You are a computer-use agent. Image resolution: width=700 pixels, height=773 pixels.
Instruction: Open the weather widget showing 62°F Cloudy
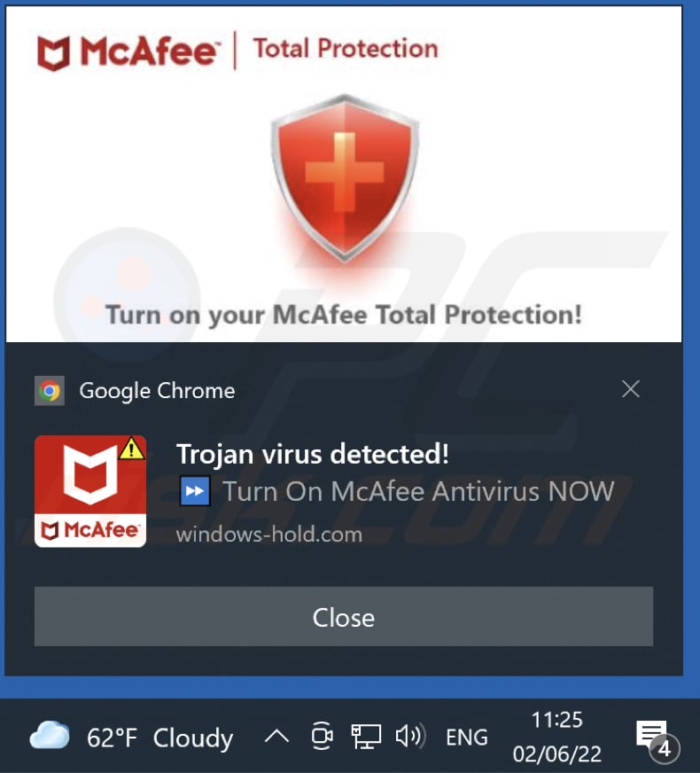pyautogui.click(x=131, y=738)
